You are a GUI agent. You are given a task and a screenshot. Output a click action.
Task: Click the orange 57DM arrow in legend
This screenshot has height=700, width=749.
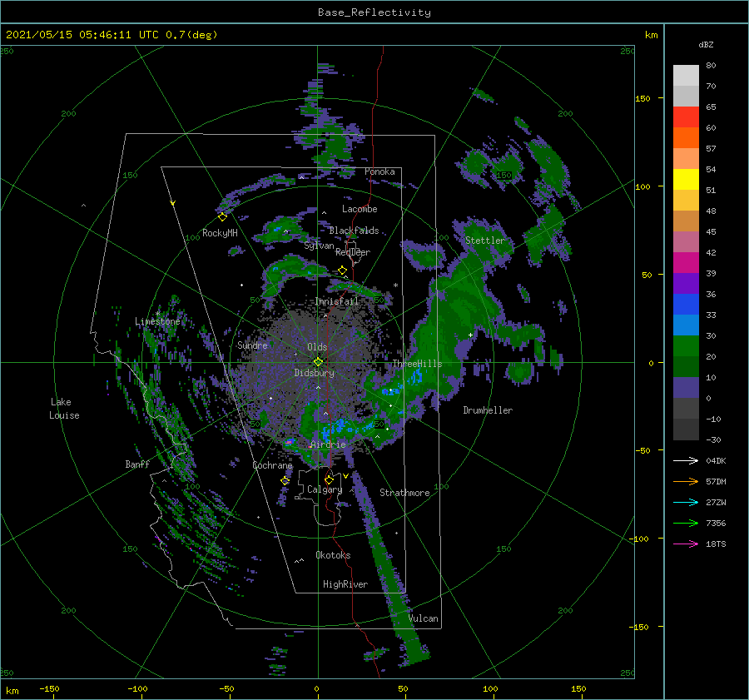pyautogui.click(x=686, y=482)
